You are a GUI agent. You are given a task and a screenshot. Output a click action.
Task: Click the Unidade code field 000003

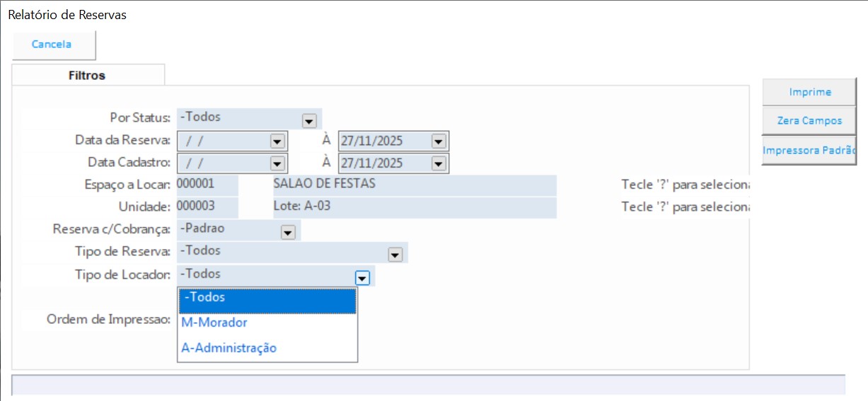207,207
